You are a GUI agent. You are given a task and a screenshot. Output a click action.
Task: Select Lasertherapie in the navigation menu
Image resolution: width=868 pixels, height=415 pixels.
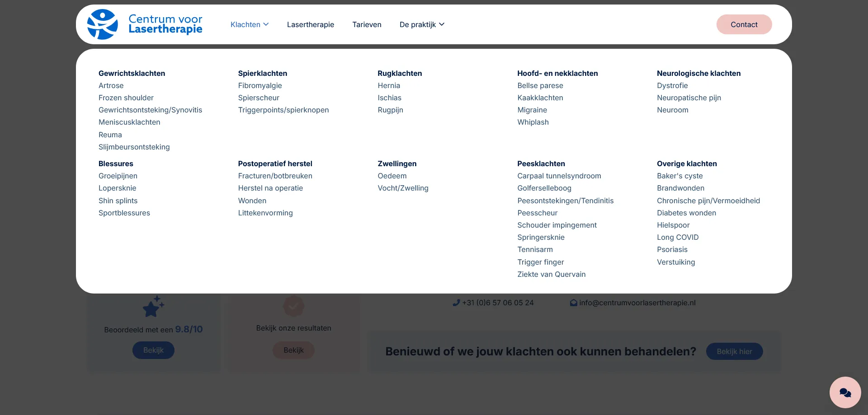point(310,24)
